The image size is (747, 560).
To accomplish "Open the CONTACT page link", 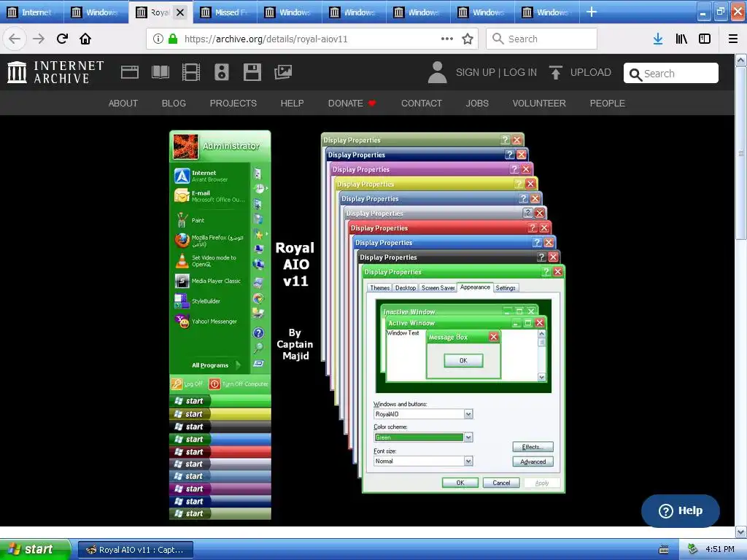I will pos(422,104).
